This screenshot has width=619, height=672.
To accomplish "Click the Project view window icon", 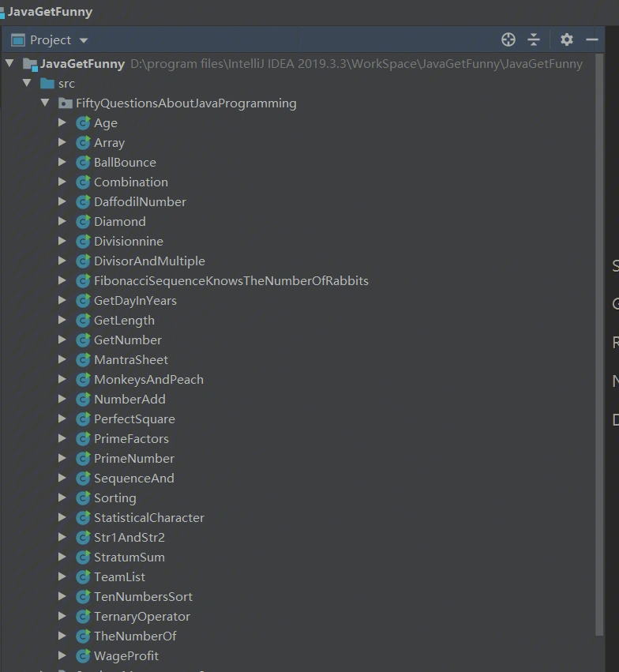I will click(x=17, y=39).
